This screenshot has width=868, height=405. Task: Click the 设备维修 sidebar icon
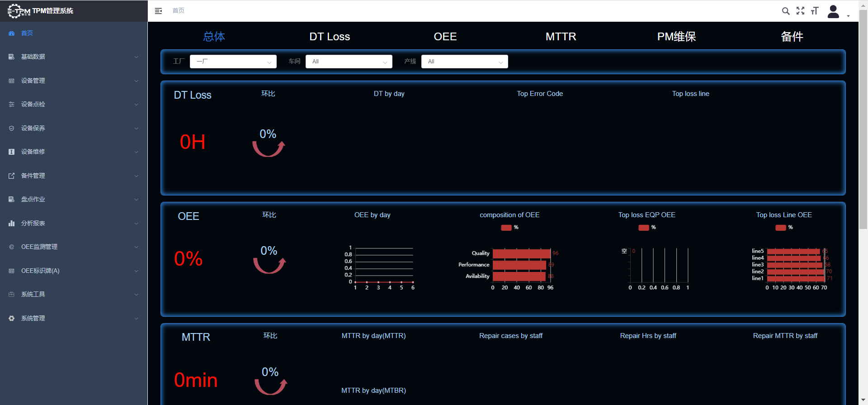coord(12,152)
